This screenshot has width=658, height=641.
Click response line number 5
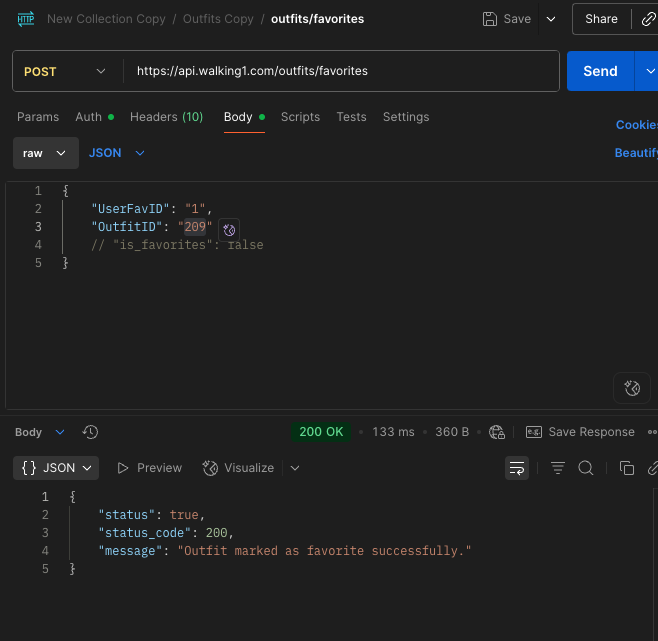(45, 569)
